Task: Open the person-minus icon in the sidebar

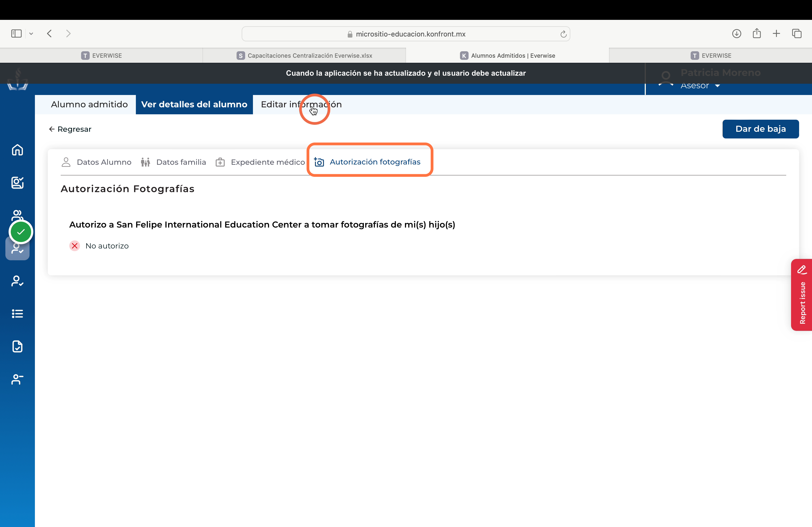Action: 17,379
